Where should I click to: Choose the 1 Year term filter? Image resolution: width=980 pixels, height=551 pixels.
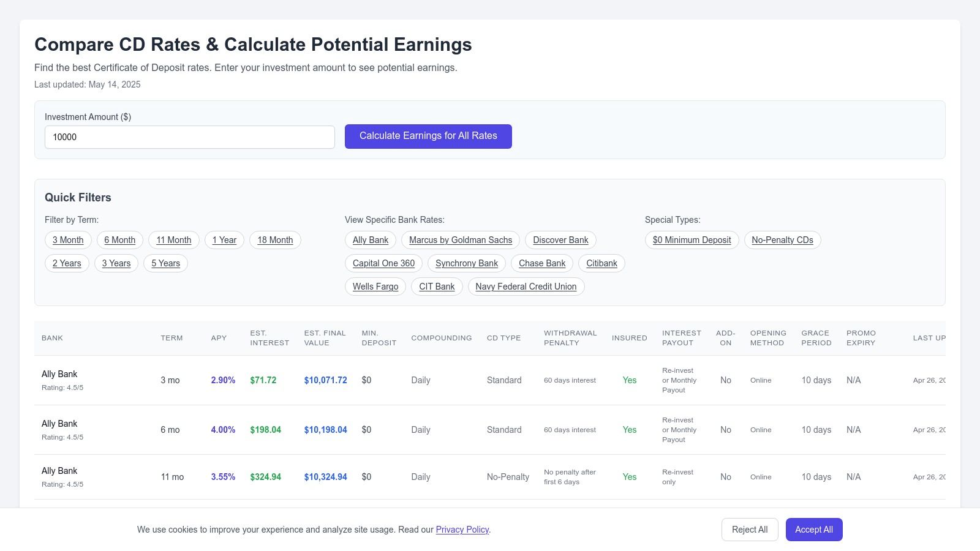coord(224,240)
